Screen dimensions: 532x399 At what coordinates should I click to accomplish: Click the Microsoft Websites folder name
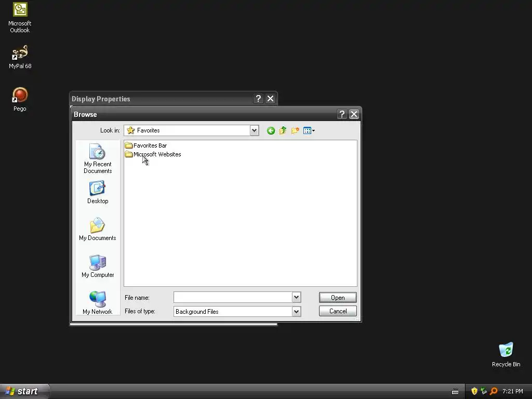[x=157, y=154]
